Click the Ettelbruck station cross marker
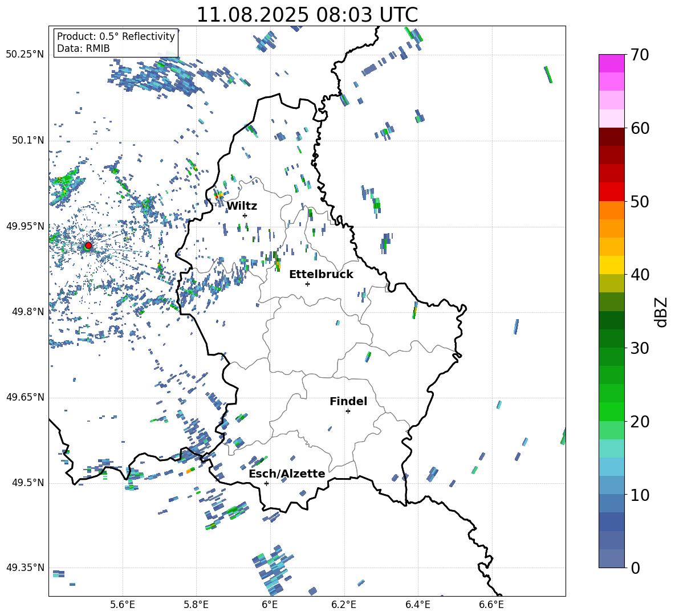Screen dimensions: 675x616 [307, 284]
